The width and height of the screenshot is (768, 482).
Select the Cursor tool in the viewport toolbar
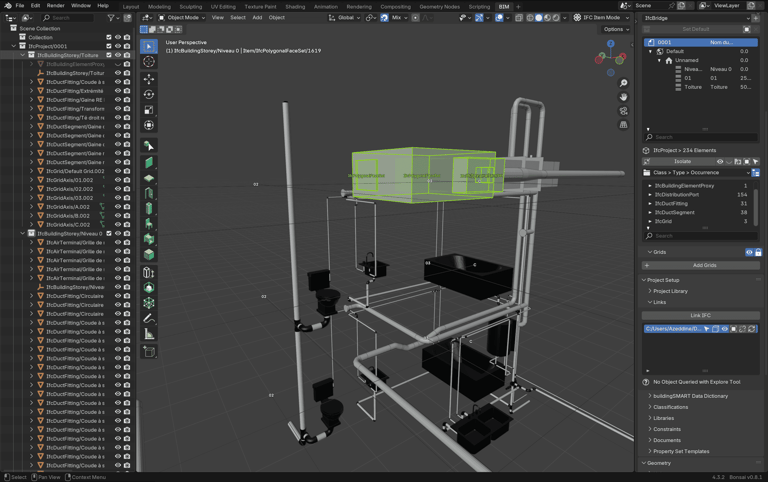tap(149, 62)
